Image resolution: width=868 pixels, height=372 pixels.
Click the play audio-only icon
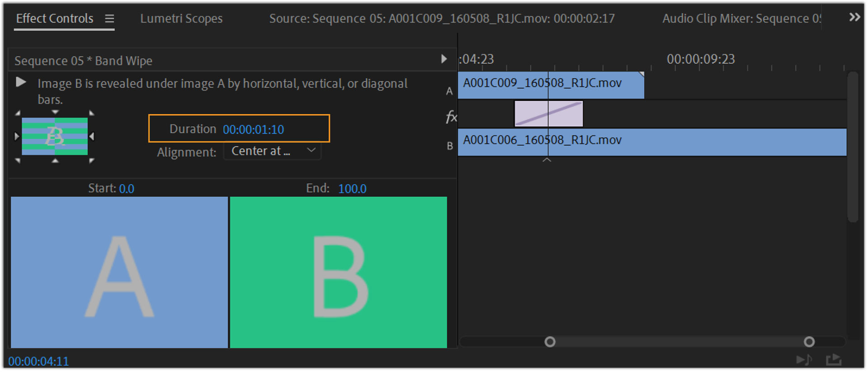pyautogui.click(x=804, y=360)
